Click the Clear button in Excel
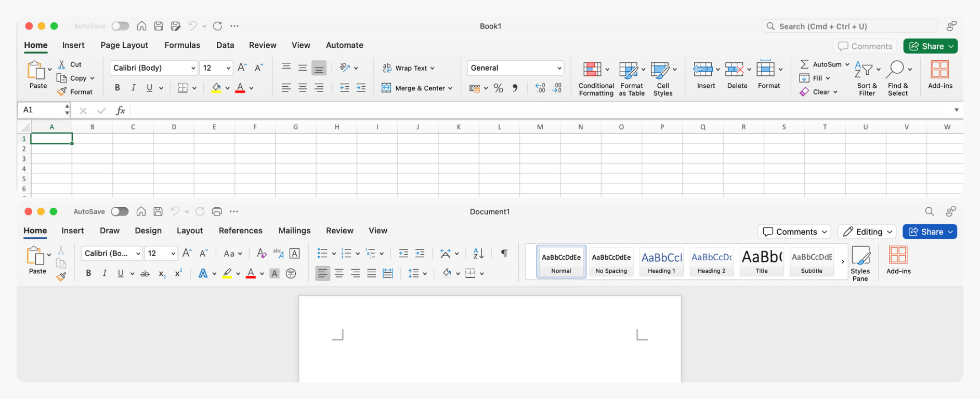Screen dimensions: 980x399 (818, 92)
